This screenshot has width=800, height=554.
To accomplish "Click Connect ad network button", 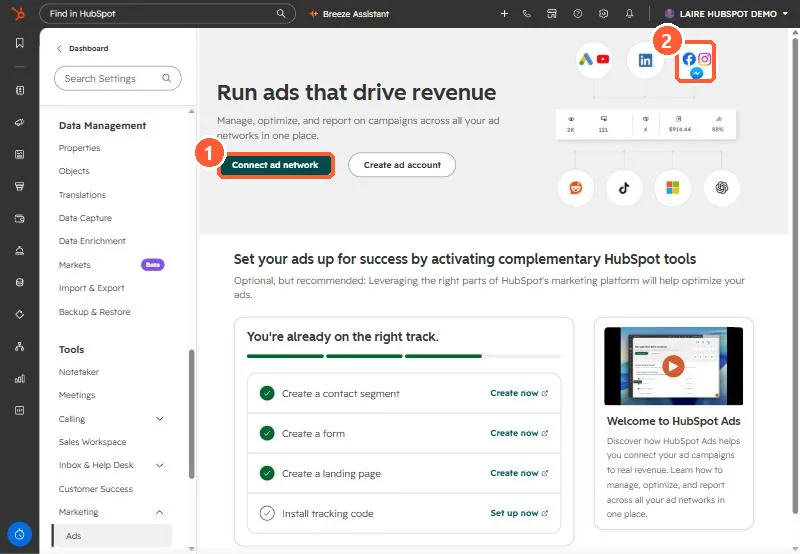I will [275, 165].
